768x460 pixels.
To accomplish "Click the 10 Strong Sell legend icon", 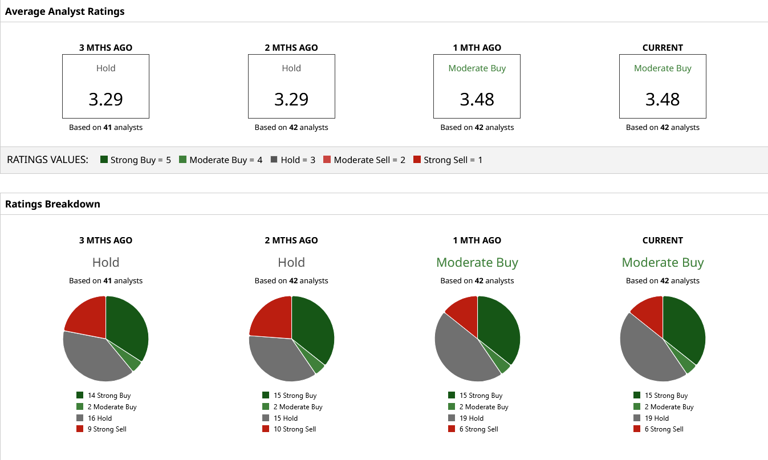I will [x=265, y=429].
